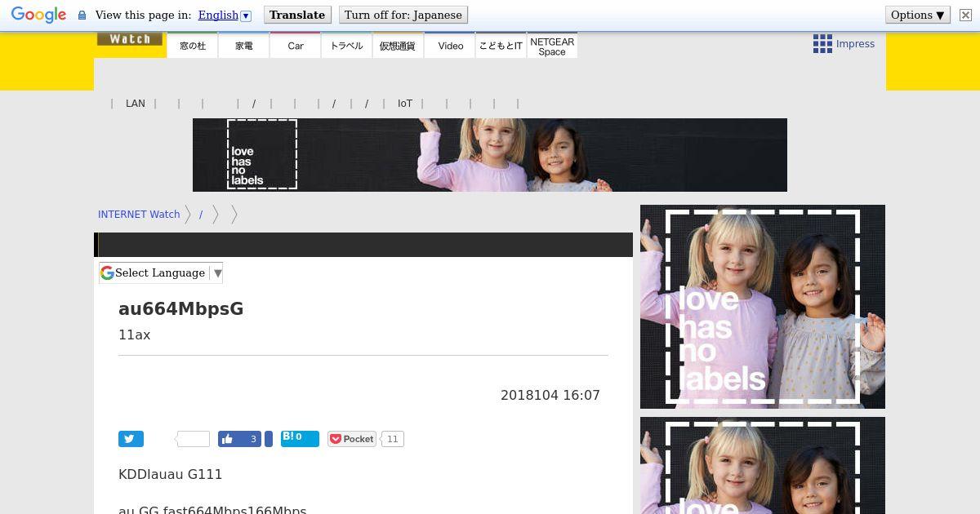Click the love has no labels banner ad
980x514 pixels.
490,155
